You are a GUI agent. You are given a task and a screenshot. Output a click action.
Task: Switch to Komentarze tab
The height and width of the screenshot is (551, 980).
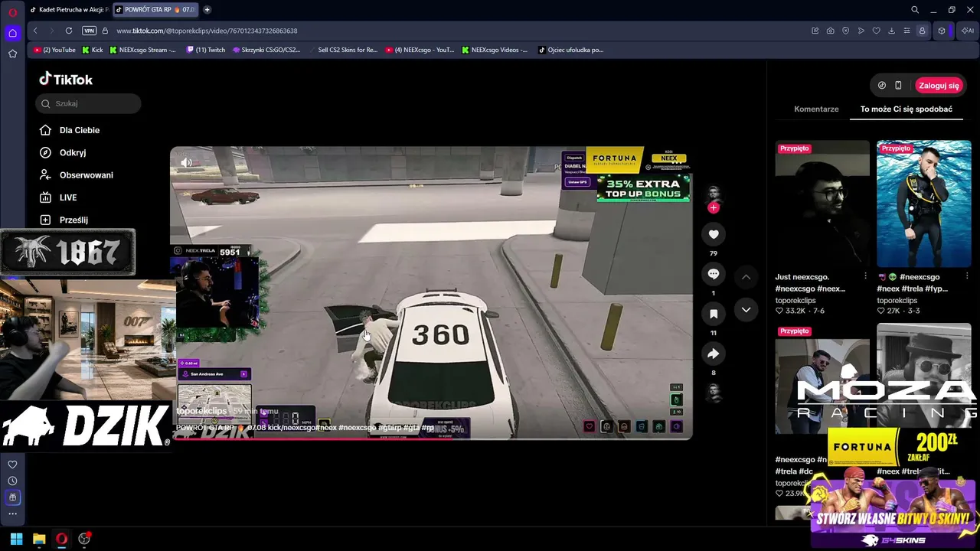[x=816, y=109]
